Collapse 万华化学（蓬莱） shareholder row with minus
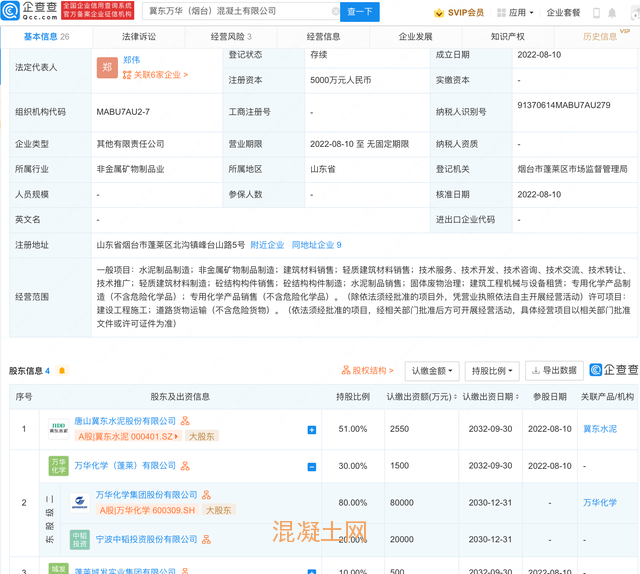This screenshot has width=640, height=574. (312, 467)
